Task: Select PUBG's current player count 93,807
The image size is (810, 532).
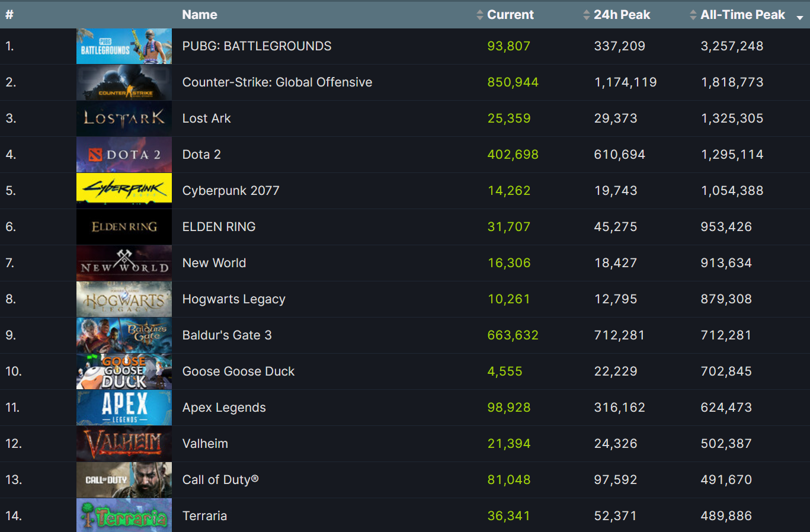Action: pyautogui.click(x=508, y=46)
